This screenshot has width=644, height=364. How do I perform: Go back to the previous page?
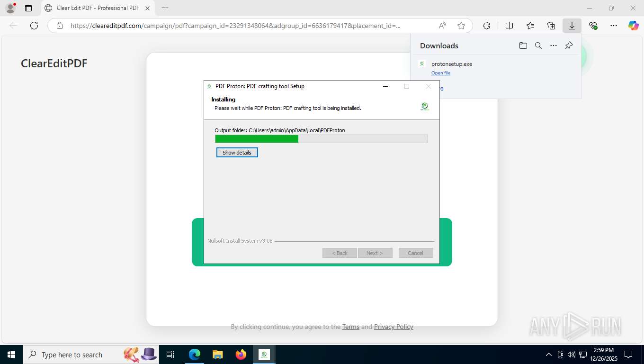click(x=13, y=26)
